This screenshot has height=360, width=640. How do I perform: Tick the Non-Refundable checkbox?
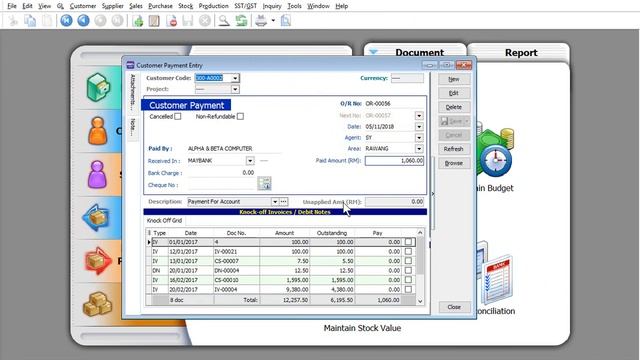(240, 116)
